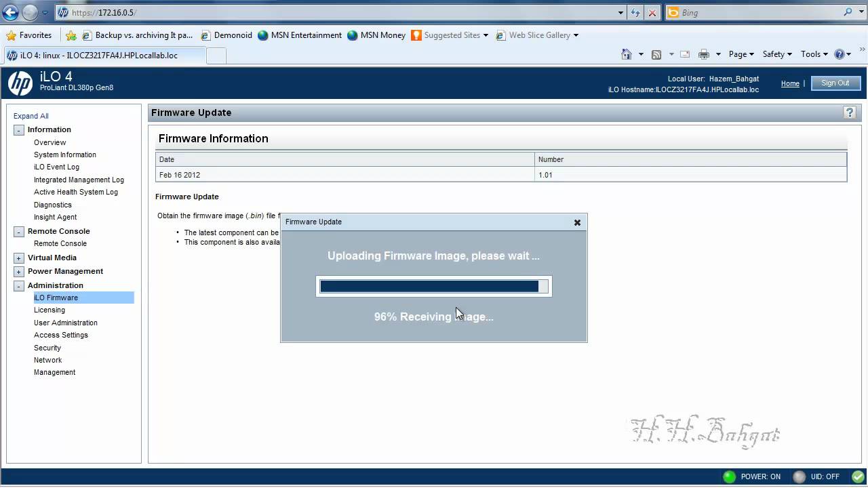The image size is (868, 488).
Task: Click the RSS feeds icon
Action: [656, 54]
